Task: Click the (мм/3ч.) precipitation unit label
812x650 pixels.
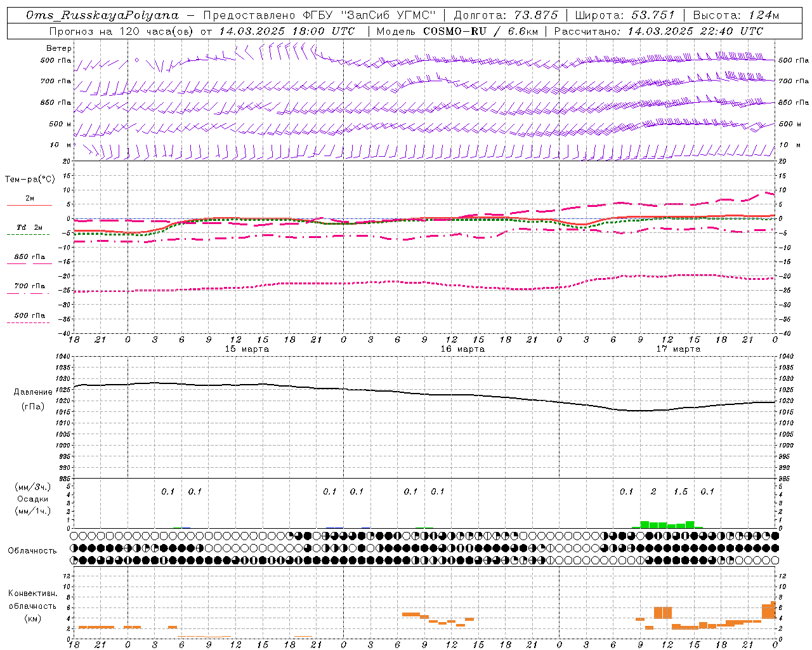Action: (x=33, y=487)
